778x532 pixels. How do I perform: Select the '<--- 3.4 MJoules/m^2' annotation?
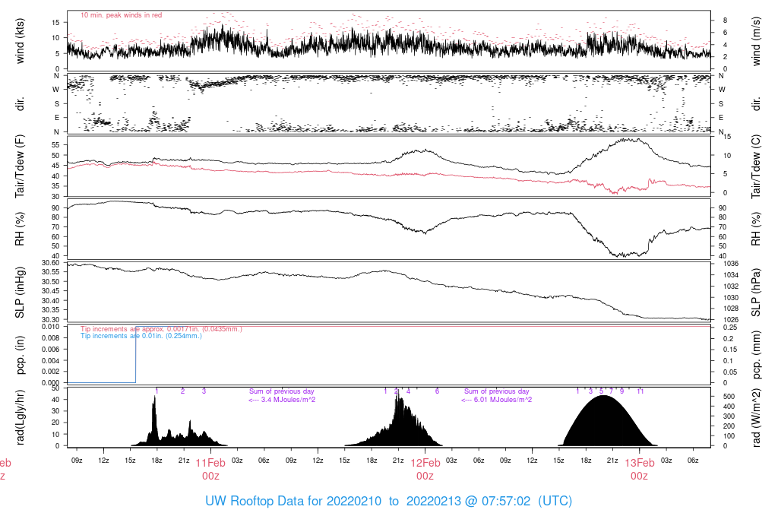click(282, 400)
